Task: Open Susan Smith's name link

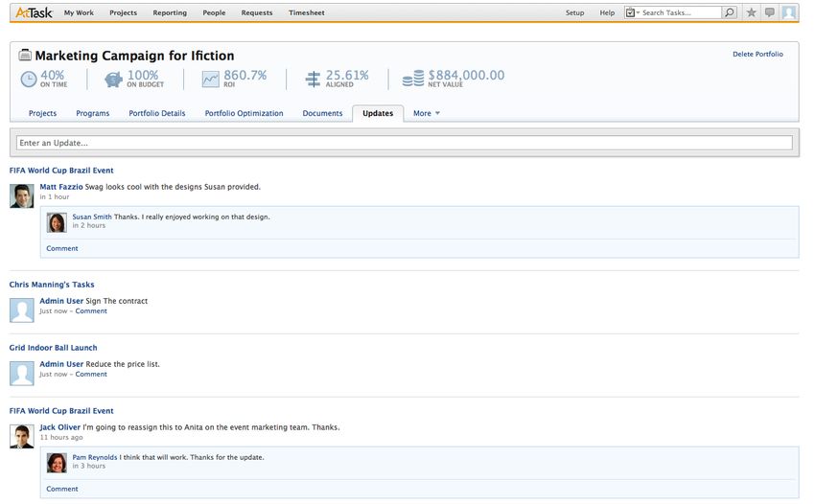Action: [x=92, y=218]
